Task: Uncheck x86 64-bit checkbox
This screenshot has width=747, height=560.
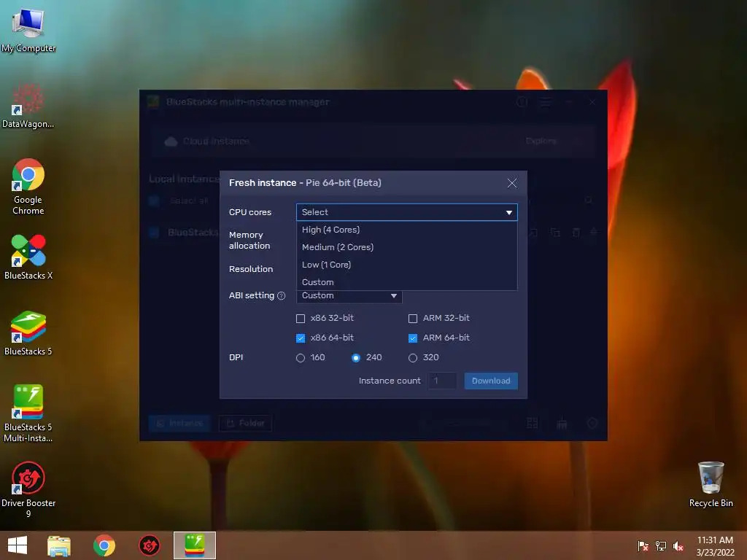Action: click(301, 338)
